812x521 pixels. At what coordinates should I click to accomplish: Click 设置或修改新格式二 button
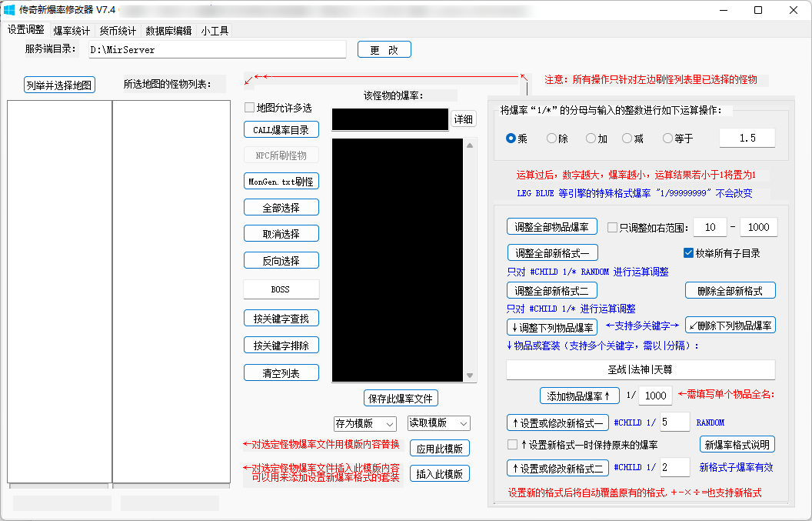(x=557, y=468)
